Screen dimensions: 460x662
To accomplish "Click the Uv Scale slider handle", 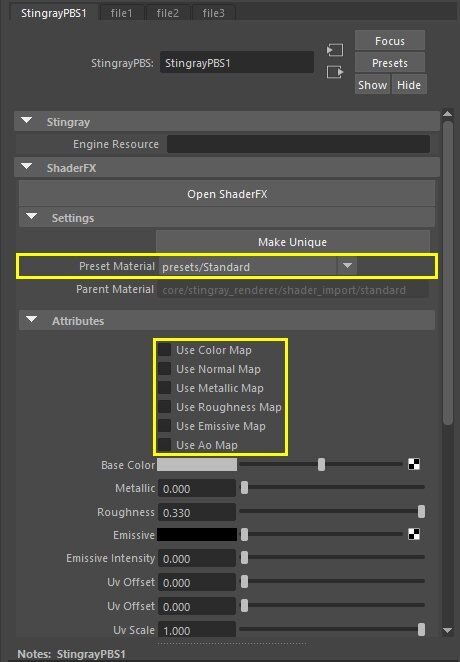I will click(421, 629).
